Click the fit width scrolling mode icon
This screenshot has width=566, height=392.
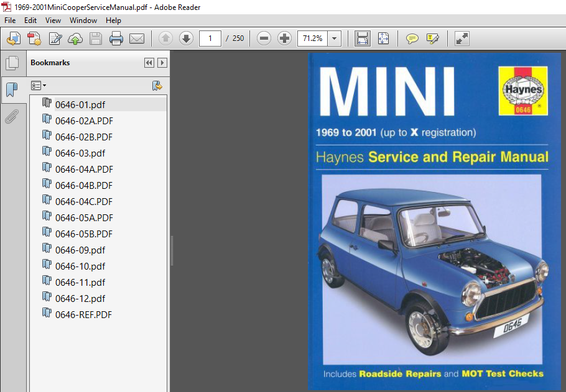[363, 39]
